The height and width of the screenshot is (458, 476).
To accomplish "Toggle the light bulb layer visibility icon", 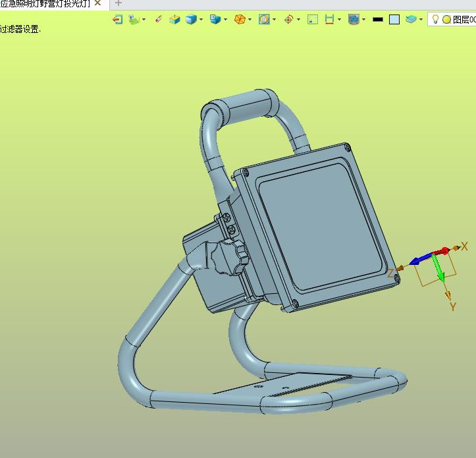I will [x=435, y=19].
